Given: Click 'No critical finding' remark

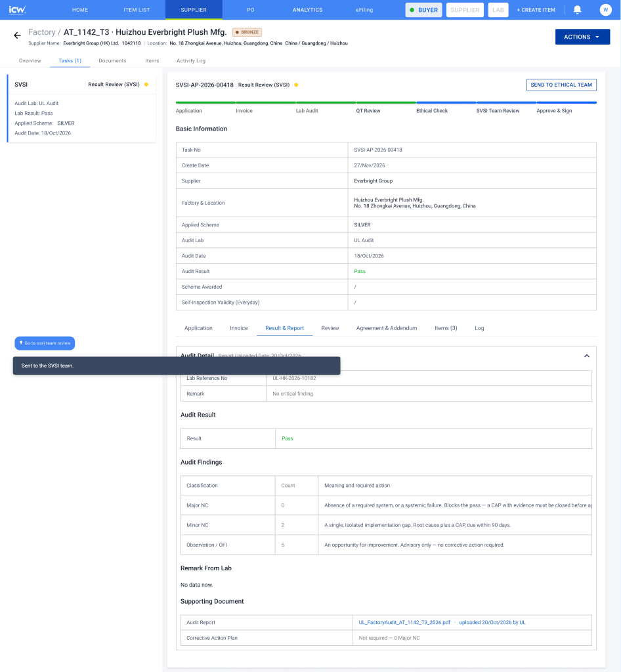Looking at the screenshot, I should pos(293,394).
